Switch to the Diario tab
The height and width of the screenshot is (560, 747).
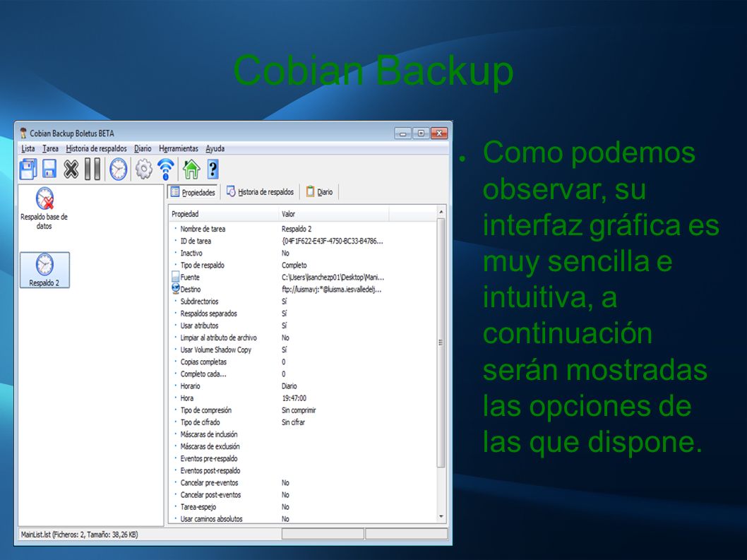pyautogui.click(x=320, y=191)
